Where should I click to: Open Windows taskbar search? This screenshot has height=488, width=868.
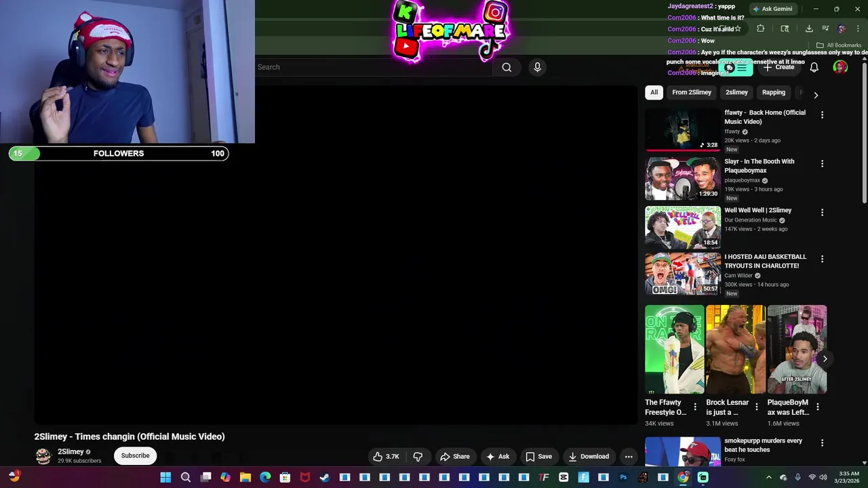tap(185, 478)
